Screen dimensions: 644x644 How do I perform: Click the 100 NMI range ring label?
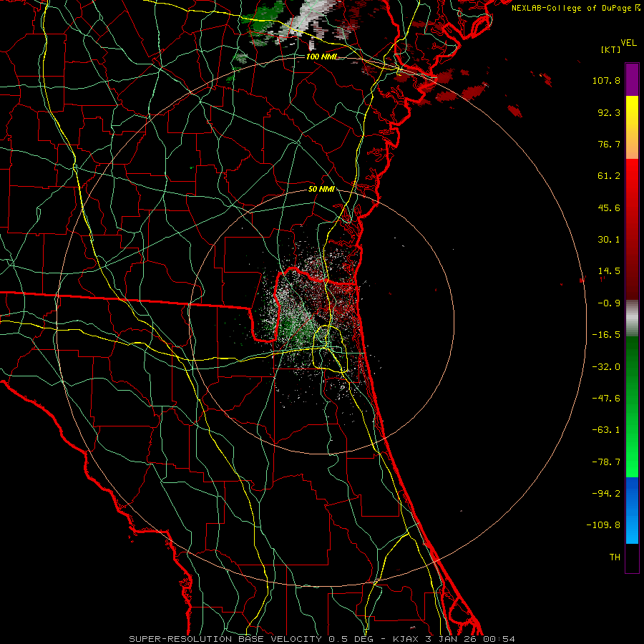[x=321, y=57]
